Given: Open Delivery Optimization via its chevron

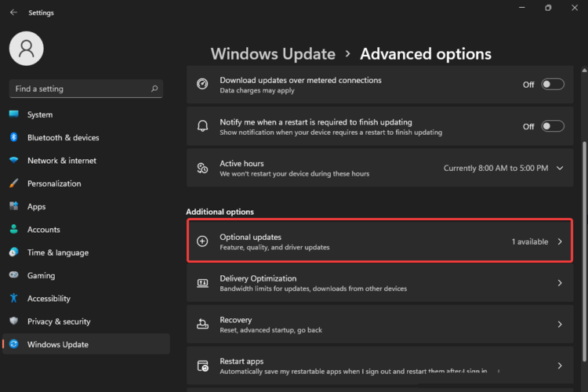Looking at the screenshot, I should (x=560, y=283).
